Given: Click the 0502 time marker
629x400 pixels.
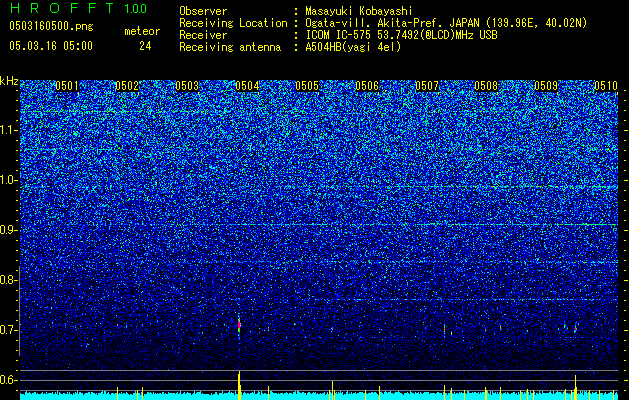Looking at the screenshot, I should [127, 86].
